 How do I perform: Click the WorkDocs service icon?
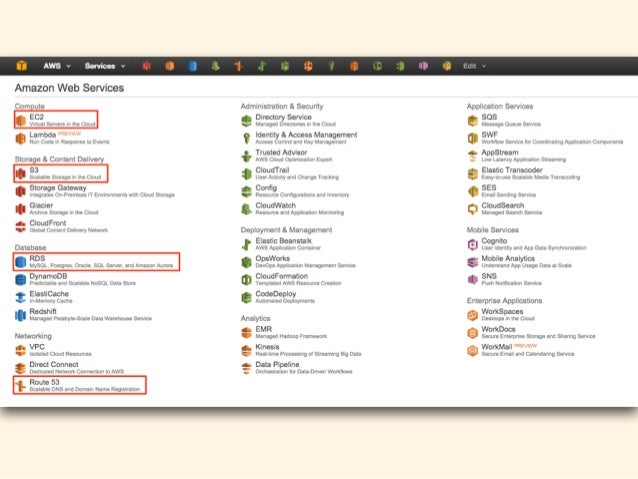click(x=472, y=332)
